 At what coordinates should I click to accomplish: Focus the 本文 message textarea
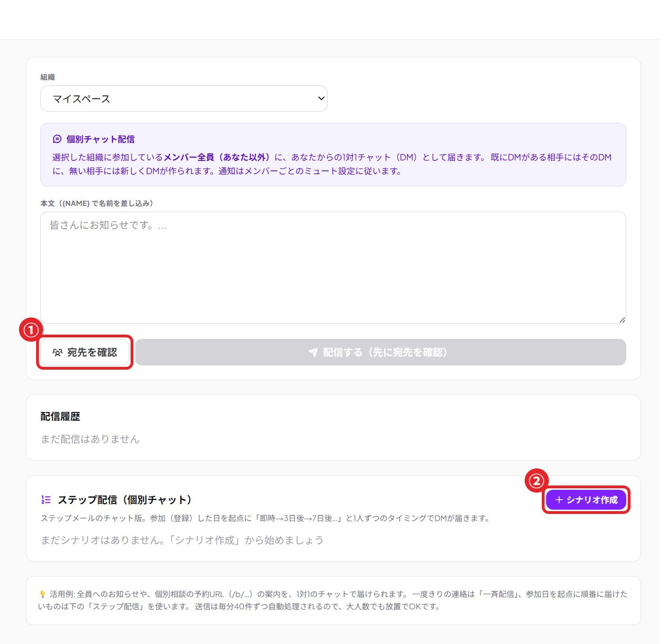pyautogui.click(x=333, y=268)
